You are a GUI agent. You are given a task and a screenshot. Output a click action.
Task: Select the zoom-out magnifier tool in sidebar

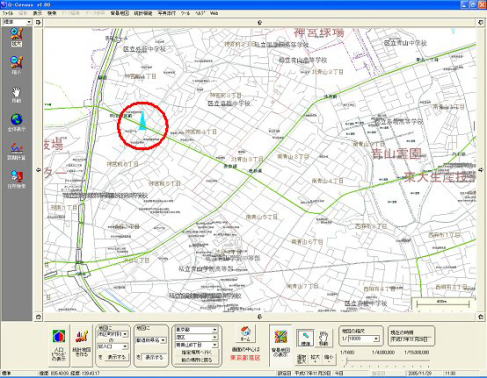tap(16, 65)
